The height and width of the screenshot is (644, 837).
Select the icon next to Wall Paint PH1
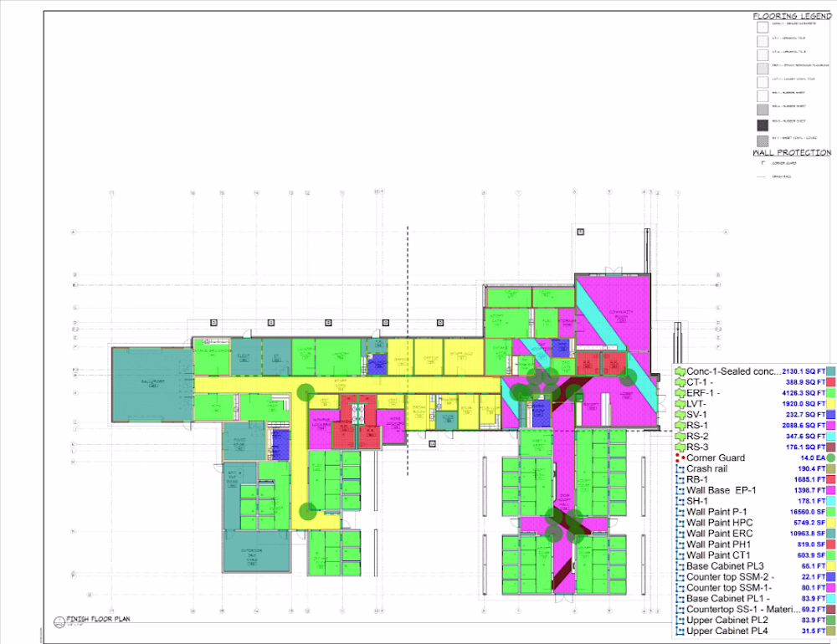[x=680, y=544]
